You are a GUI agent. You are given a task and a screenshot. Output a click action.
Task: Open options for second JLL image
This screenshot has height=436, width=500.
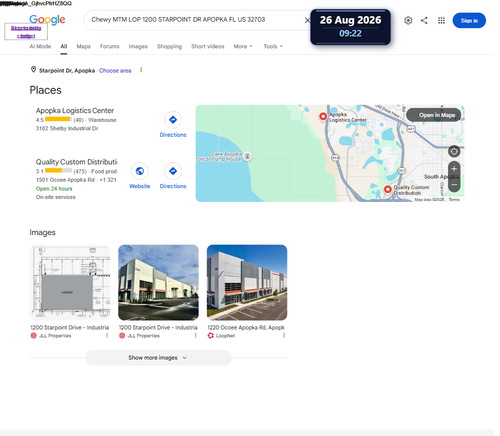(x=196, y=336)
